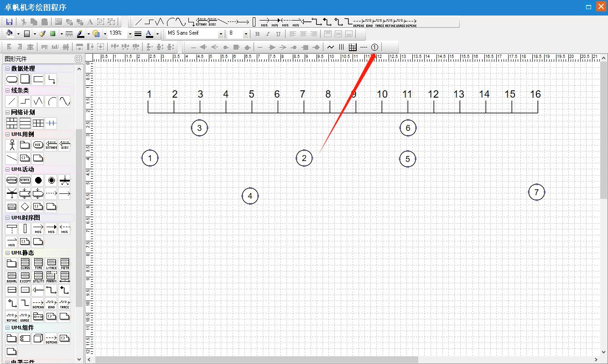
Task: Toggle Italic text formatting
Action: coord(268,34)
